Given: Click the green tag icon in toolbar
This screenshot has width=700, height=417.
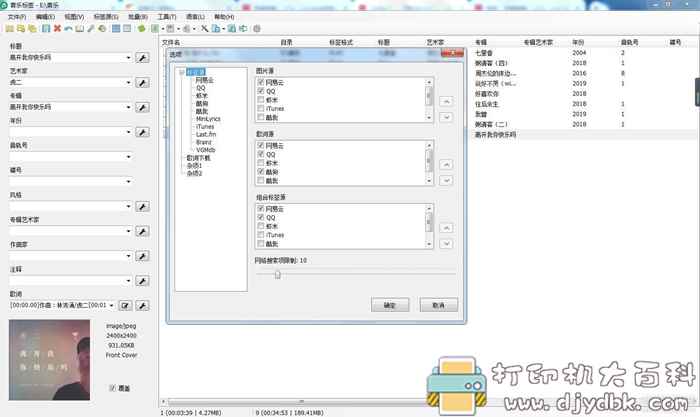Looking at the screenshot, I should click(x=142, y=29).
